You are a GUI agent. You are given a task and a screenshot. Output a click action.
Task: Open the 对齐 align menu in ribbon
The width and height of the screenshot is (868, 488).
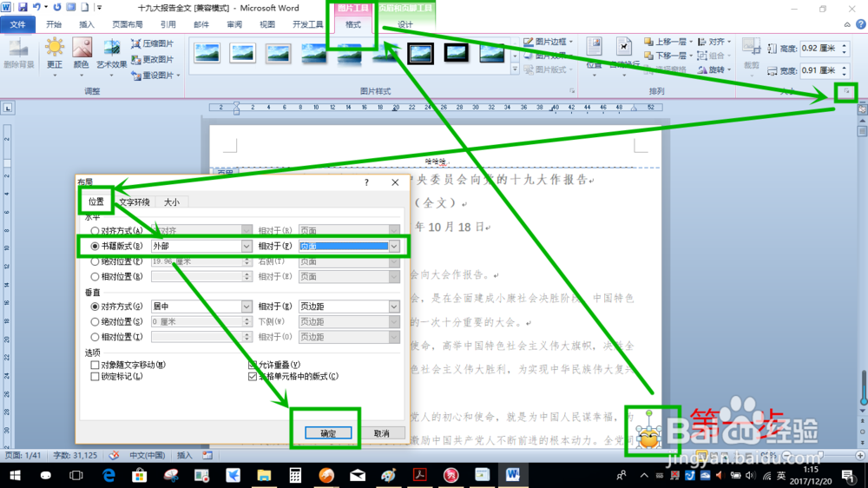click(714, 42)
